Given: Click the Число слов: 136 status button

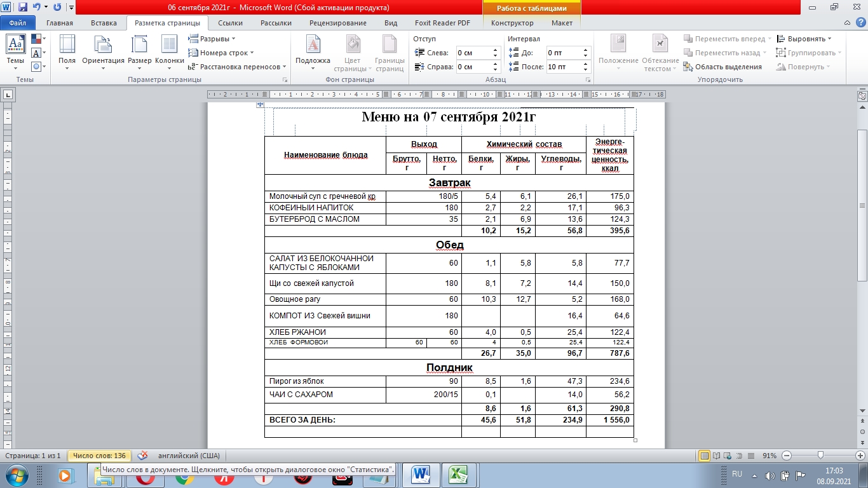Looking at the screenshot, I should 98,456.
